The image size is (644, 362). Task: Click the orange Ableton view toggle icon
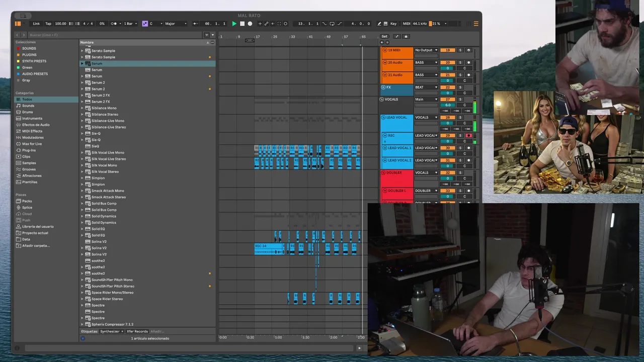(18, 24)
